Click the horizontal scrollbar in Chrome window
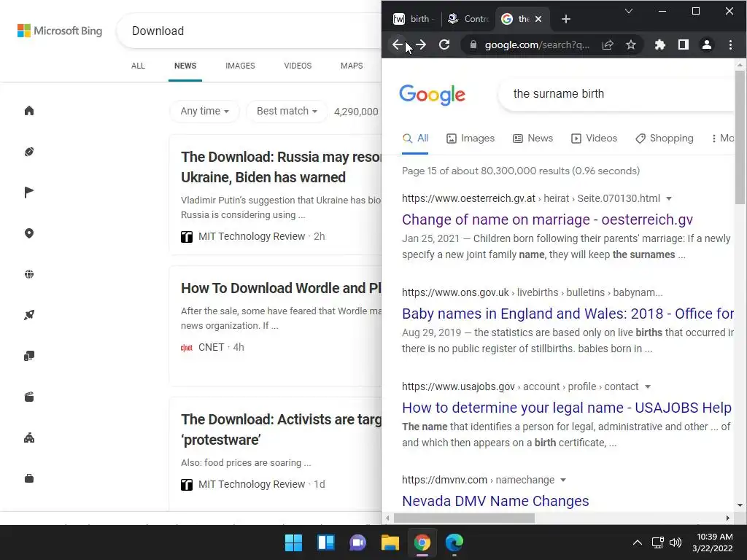Screen dimensions: 747x560 pyautogui.click(x=464, y=518)
